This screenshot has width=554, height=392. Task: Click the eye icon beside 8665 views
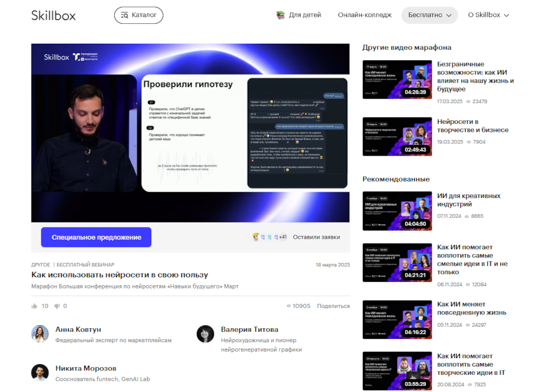tap(466, 216)
